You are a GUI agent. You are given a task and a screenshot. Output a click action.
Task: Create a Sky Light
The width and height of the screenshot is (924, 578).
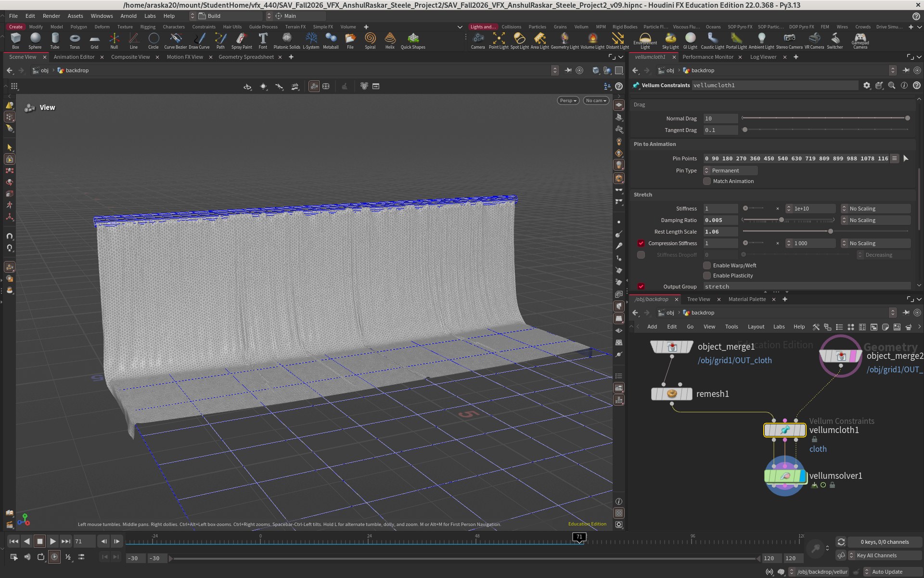670,41
